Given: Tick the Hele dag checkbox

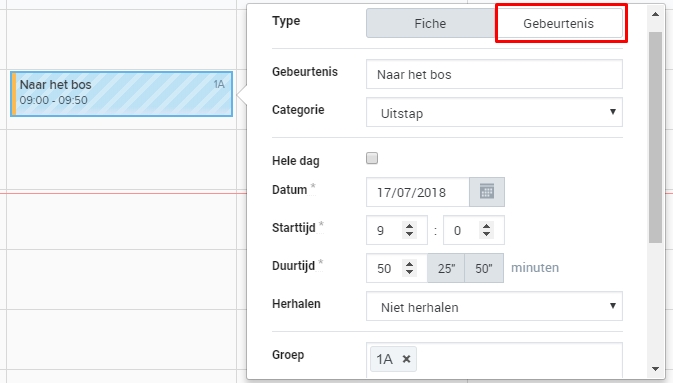Looking at the screenshot, I should pos(372,158).
